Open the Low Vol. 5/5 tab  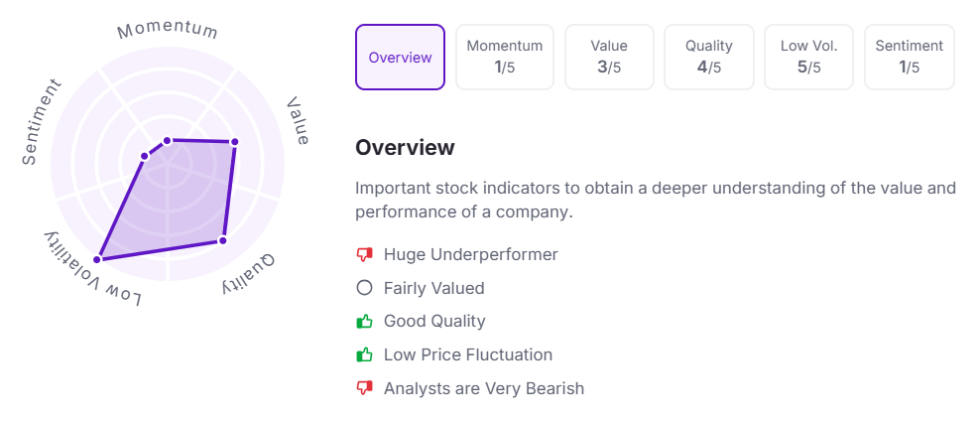808,58
